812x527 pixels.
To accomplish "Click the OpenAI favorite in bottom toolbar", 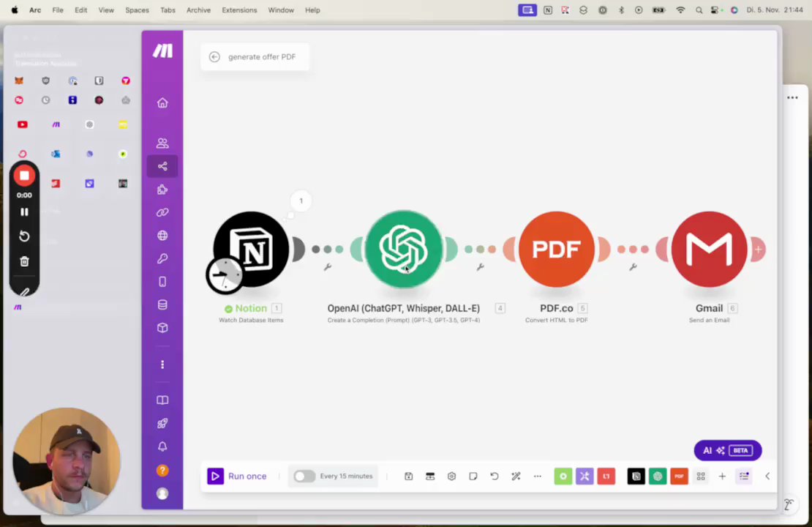I will [x=658, y=476].
